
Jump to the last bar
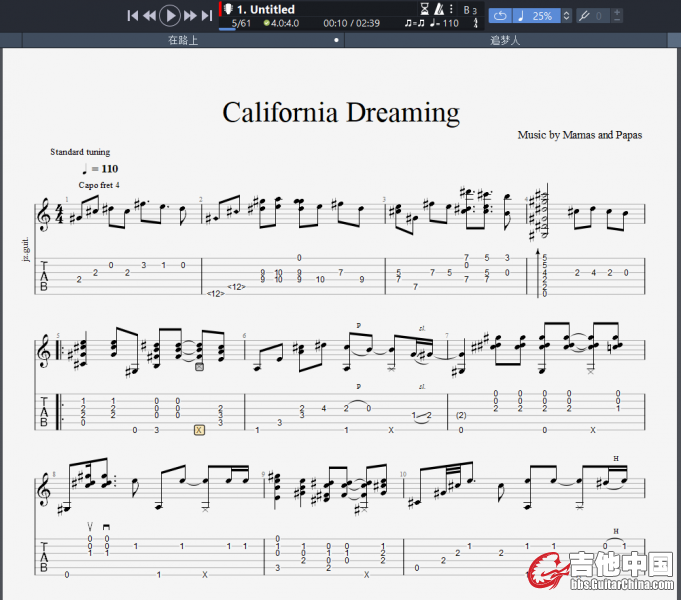click(x=207, y=16)
